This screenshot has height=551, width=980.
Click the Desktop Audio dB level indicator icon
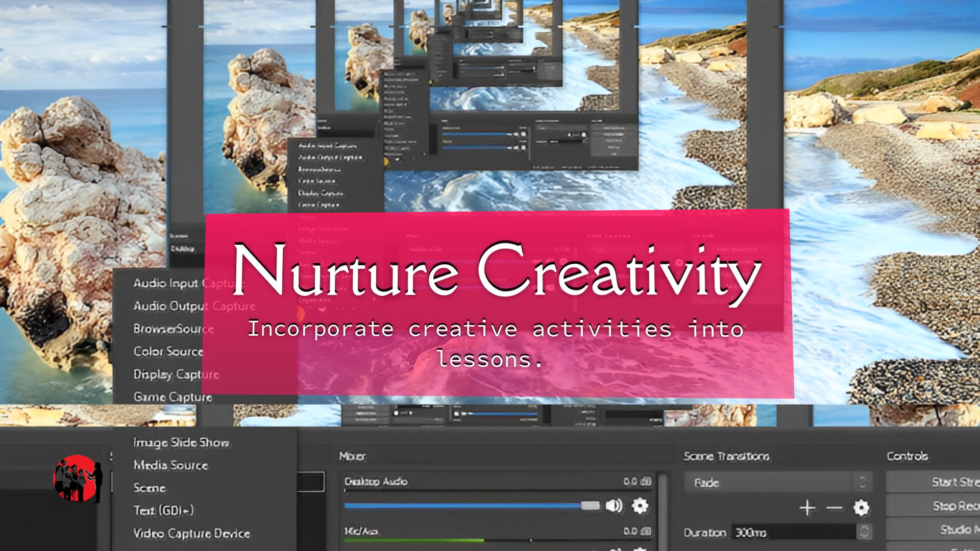646,481
